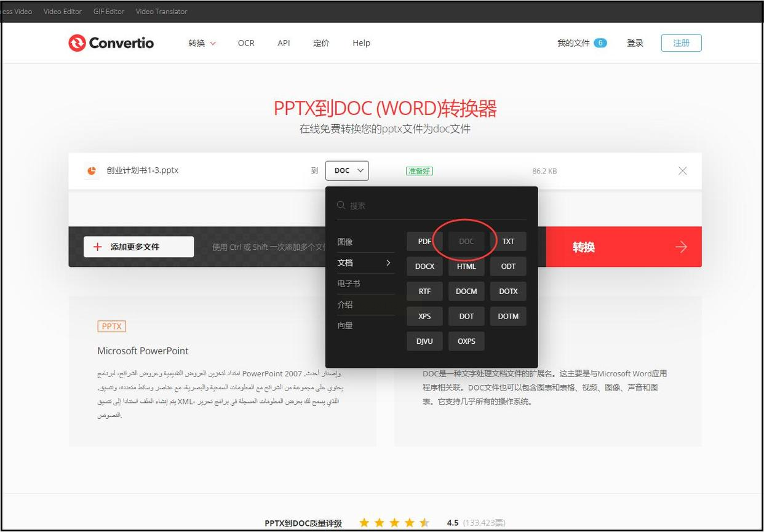The height and width of the screenshot is (532, 764).
Task: Choose XPS output format
Action: pos(424,316)
